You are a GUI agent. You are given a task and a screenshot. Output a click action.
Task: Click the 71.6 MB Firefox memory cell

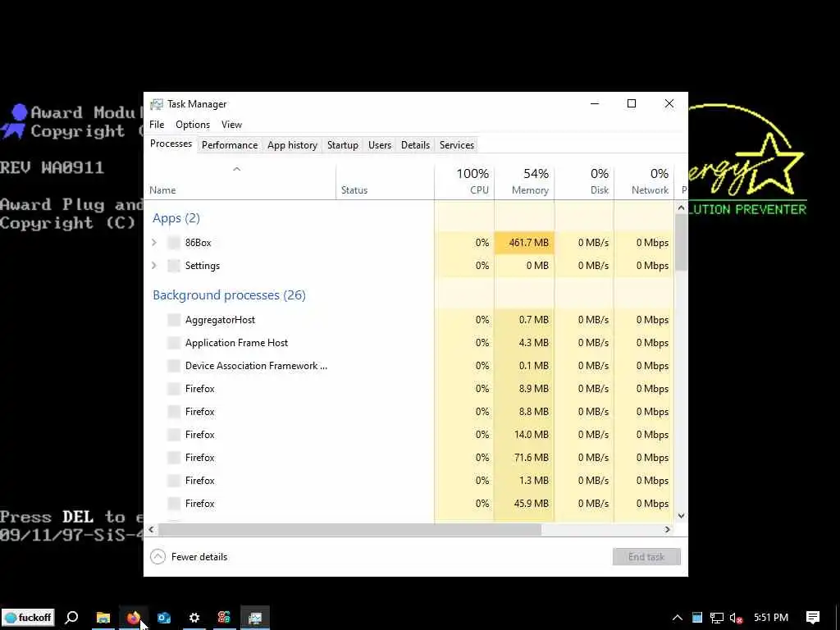(524, 458)
